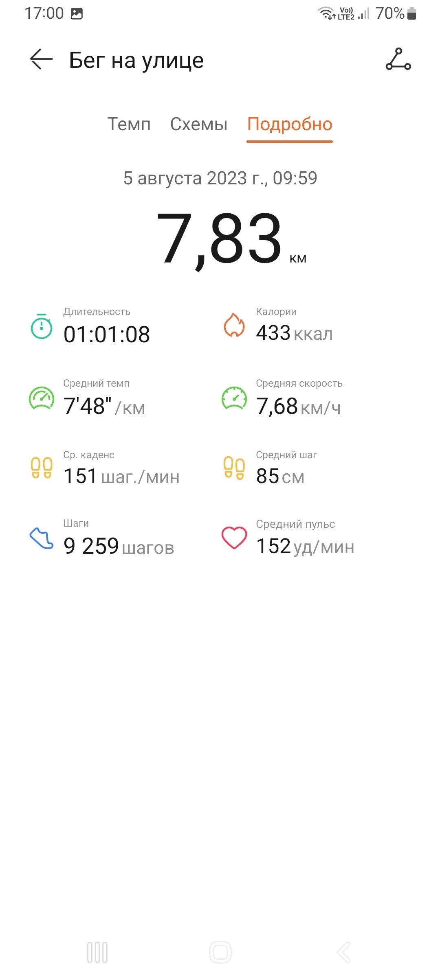Tap the back arrow next to Бег на улице

[41, 59]
